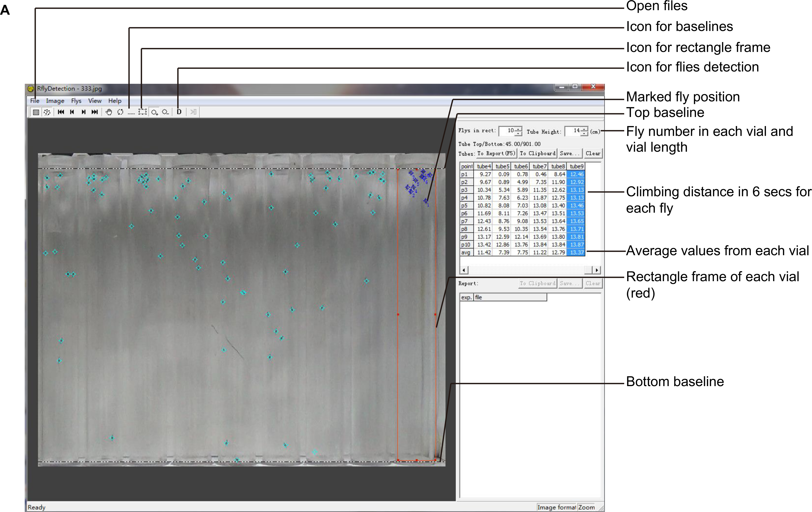
Task: Open the Flys menu
Action: 76,101
